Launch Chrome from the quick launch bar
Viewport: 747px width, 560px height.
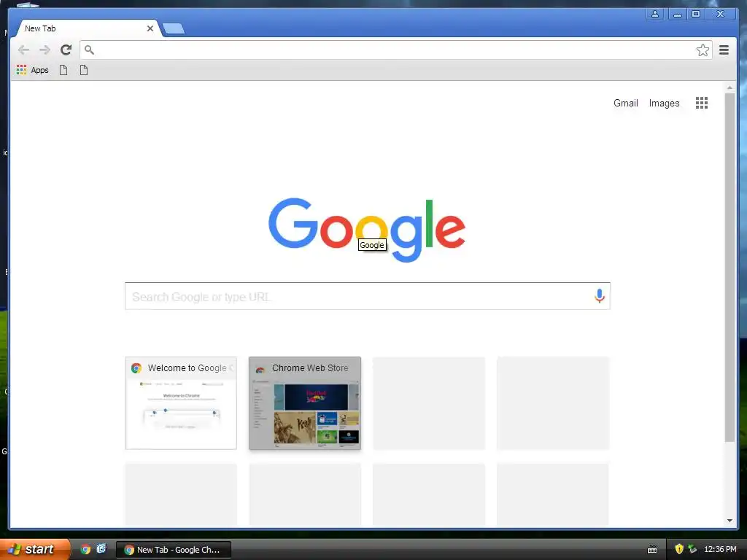pos(85,549)
